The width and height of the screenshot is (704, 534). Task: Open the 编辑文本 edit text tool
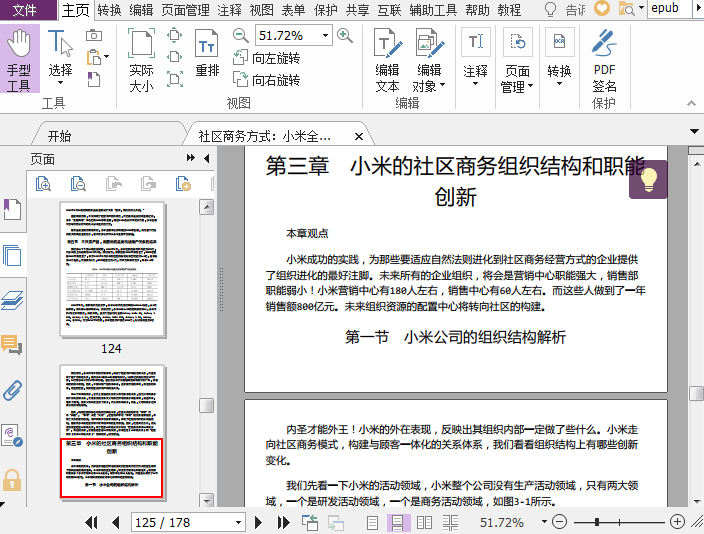pos(387,60)
